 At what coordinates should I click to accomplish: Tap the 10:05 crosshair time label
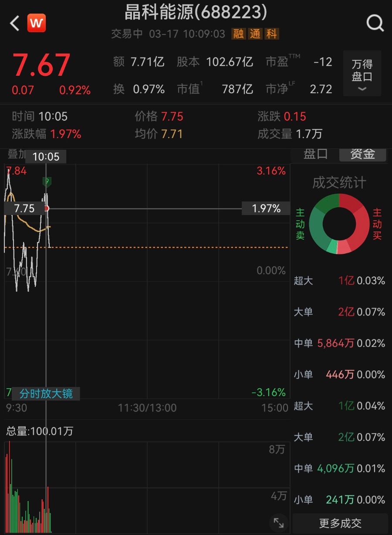[x=46, y=156]
